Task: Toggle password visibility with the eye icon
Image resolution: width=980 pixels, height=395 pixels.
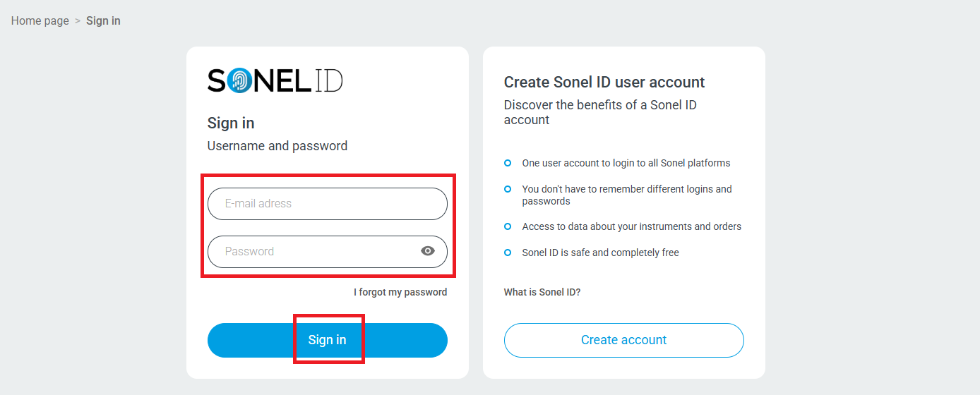Action: pyautogui.click(x=428, y=251)
